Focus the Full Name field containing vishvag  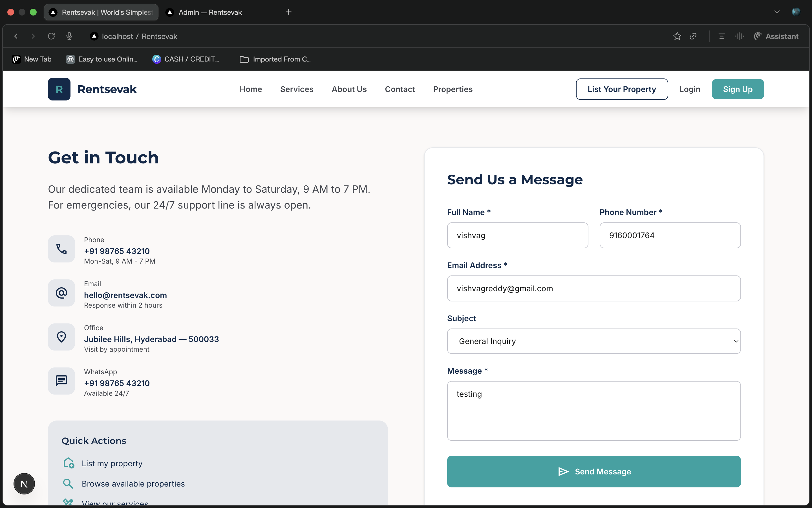(517, 235)
